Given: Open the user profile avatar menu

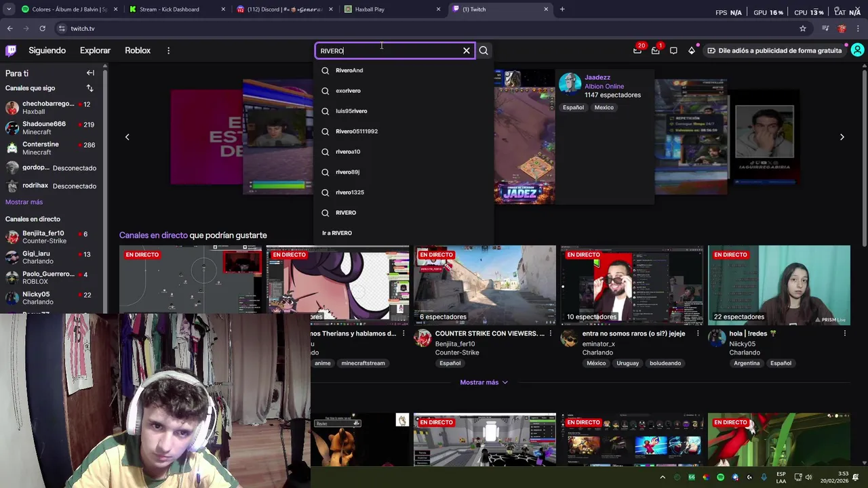Looking at the screenshot, I should pos(857,50).
